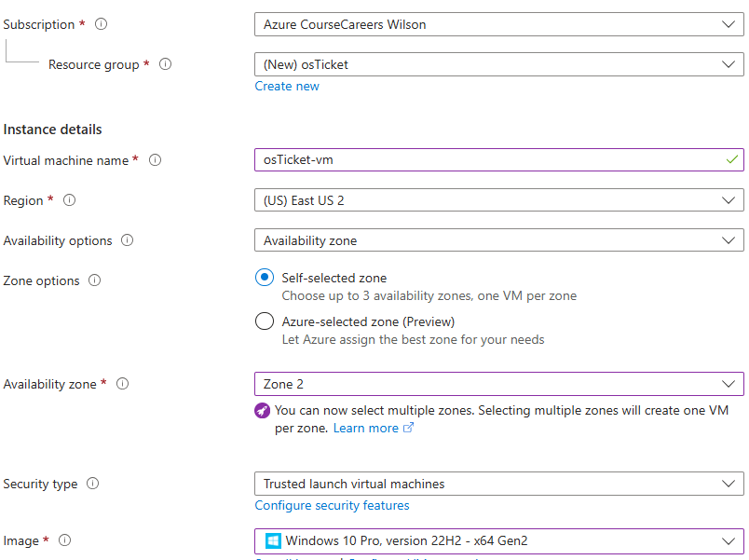Click info icon beside Virtual machine name
This screenshot has height=560, width=749.
pyautogui.click(x=155, y=160)
